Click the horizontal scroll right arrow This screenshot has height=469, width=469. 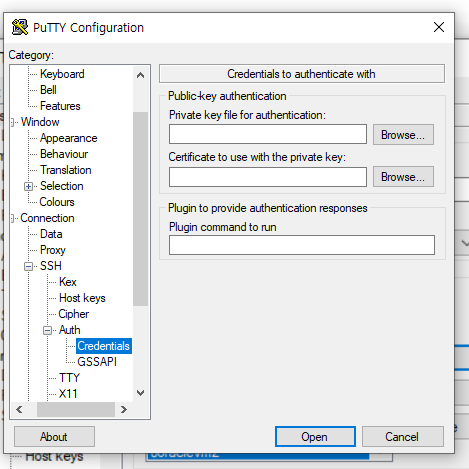pos(124,409)
